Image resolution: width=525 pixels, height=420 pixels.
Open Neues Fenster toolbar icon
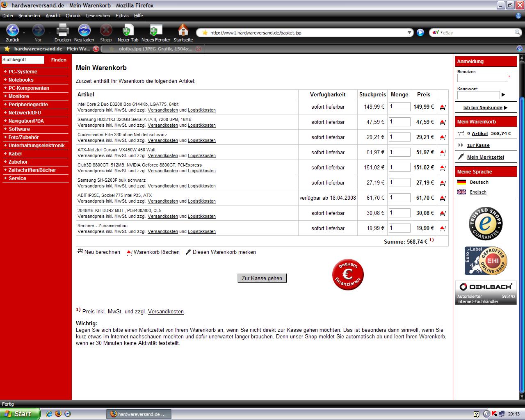coord(155,30)
